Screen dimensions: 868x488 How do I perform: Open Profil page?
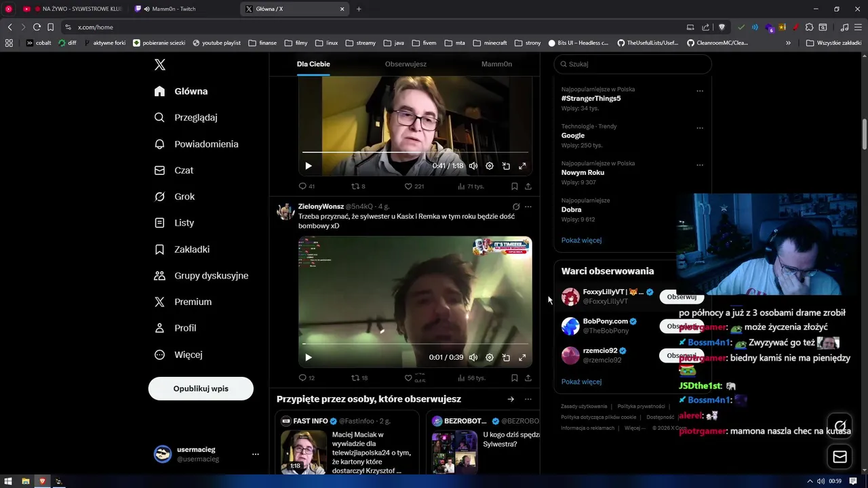click(175, 328)
